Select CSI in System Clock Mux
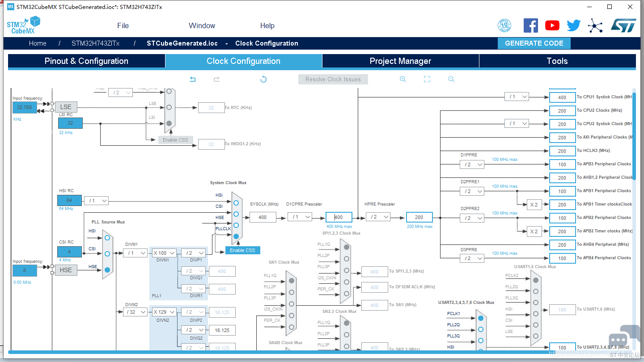The width and height of the screenshot is (644, 362). (x=236, y=214)
